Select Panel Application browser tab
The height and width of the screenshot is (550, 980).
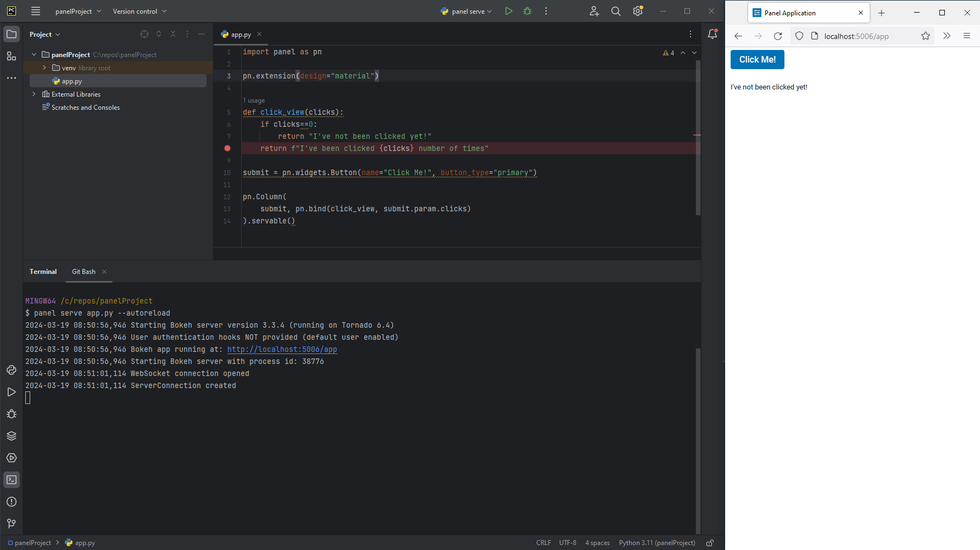(x=809, y=13)
